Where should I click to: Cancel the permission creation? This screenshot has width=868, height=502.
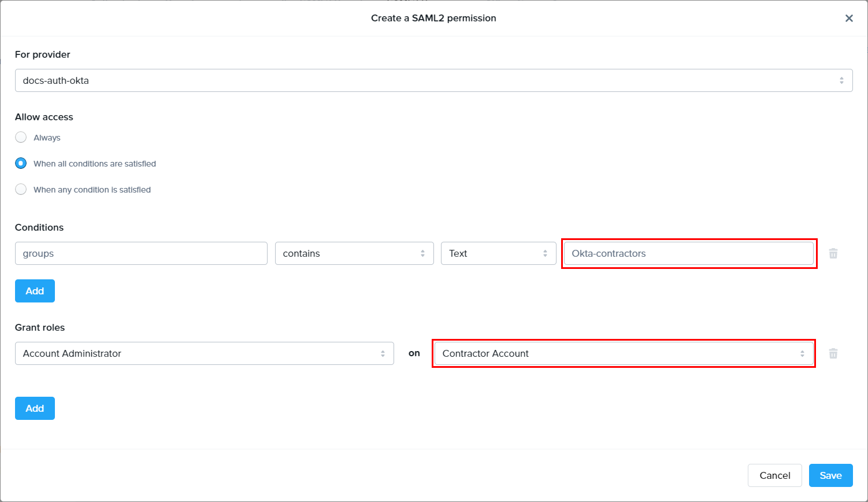774,475
